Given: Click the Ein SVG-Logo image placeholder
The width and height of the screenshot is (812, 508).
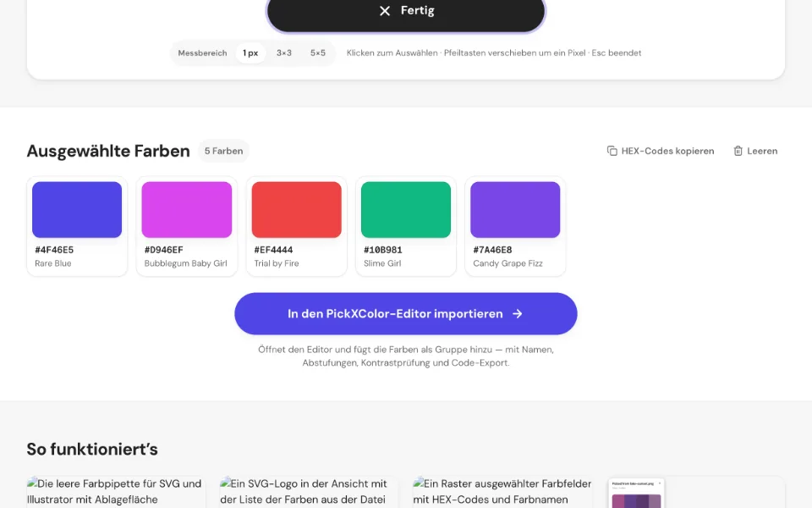Looking at the screenshot, I should (x=310, y=492).
